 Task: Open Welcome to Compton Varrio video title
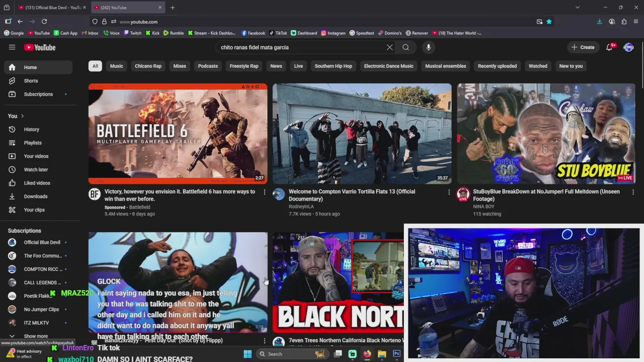(x=352, y=195)
